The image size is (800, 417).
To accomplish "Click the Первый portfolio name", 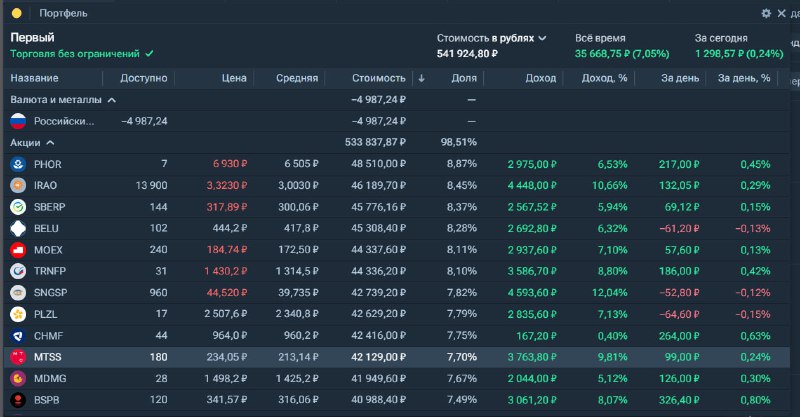I will pos(32,37).
